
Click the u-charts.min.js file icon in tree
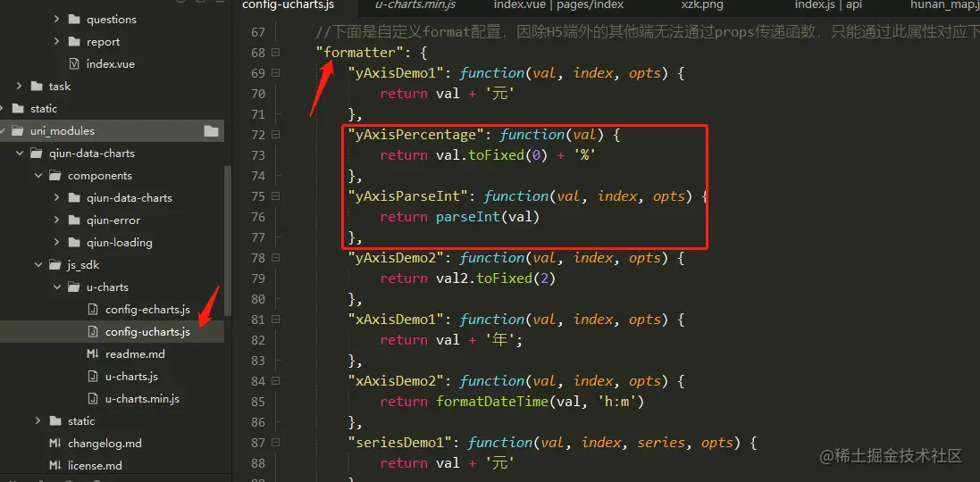(93, 398)
